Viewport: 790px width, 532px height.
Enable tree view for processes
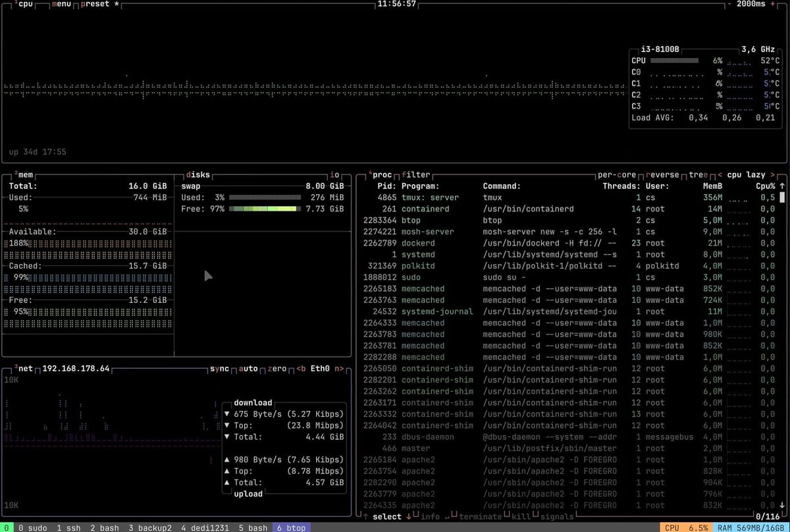click(x=698, y=175)
